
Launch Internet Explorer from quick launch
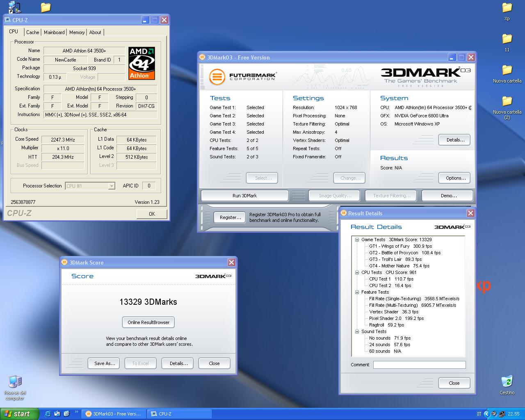(x=48, y=414)
